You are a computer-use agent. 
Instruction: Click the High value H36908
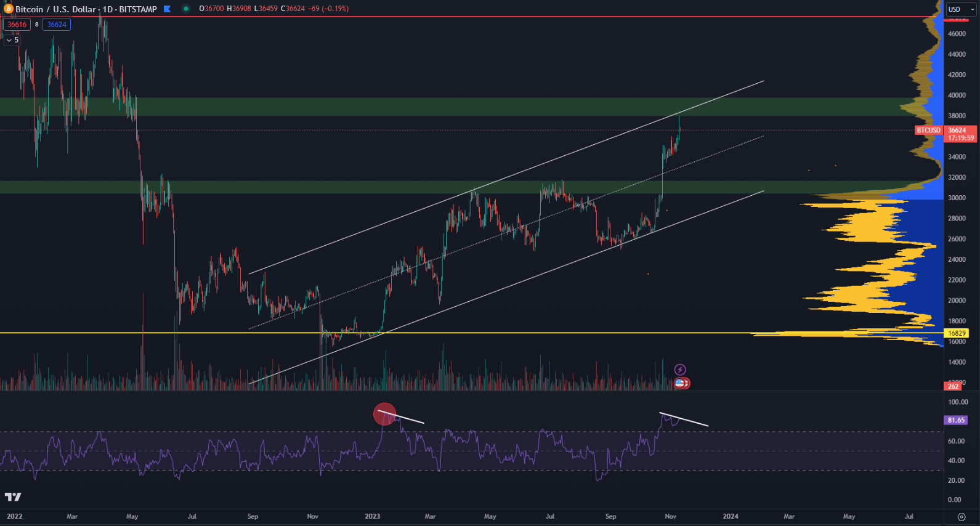(x=239, y=9)
